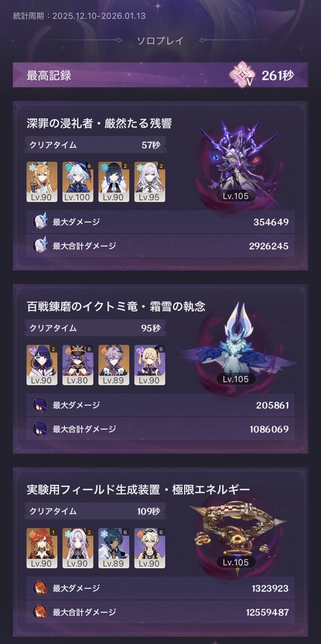Click avatar icon beside 12559487 total damage
321x644 pixels.
(40, 612)
